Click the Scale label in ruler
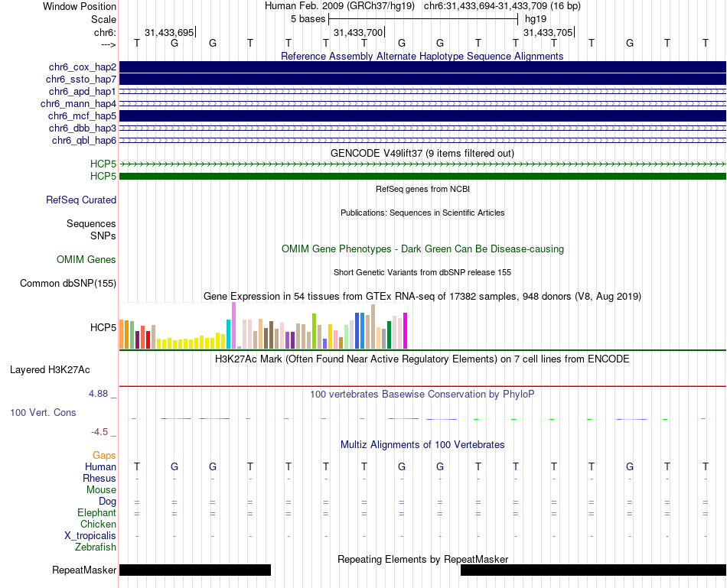727x588 pixels. point(104,19)
